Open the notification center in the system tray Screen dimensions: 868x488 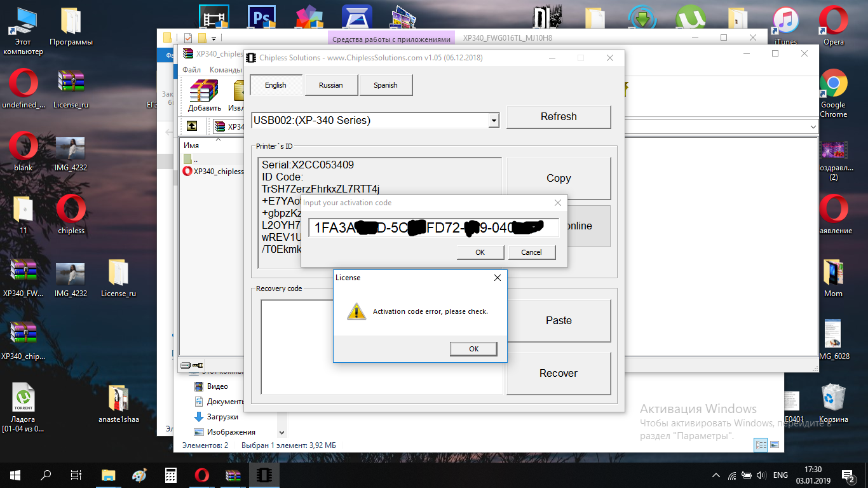pos(850,475)
